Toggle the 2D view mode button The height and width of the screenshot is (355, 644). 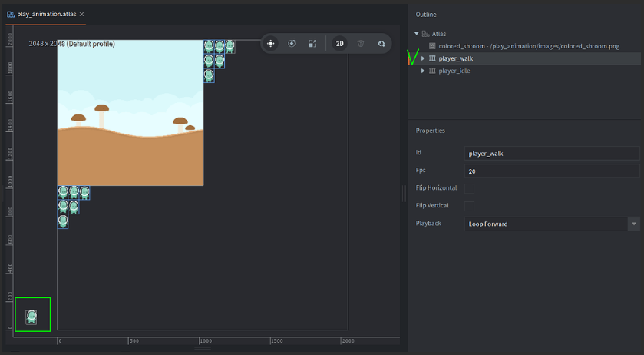tap(340, 44)
